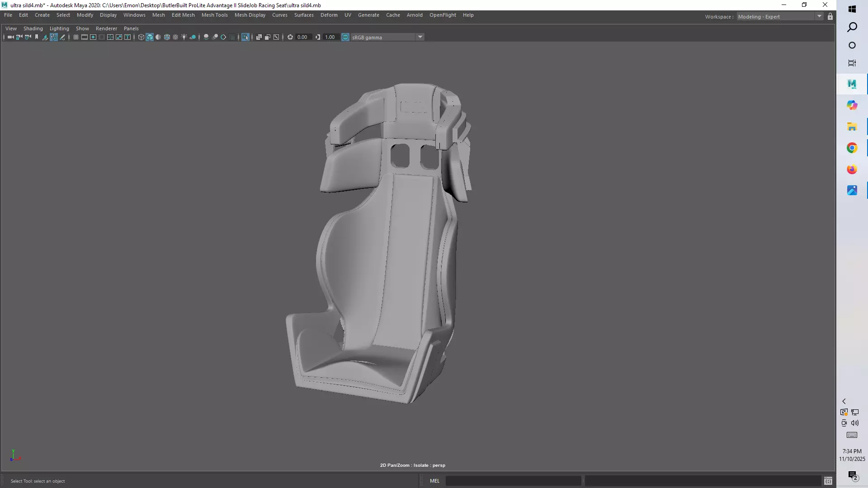868x488 pixels.
Task: Click the Motion Blur icon
Action: tap(215, 37)
